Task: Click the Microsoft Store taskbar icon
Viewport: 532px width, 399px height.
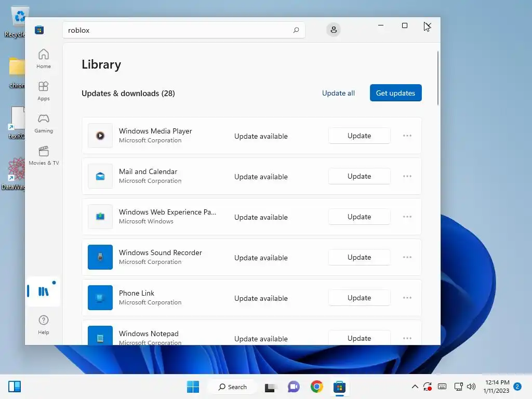Action: [x=339, y=387]
